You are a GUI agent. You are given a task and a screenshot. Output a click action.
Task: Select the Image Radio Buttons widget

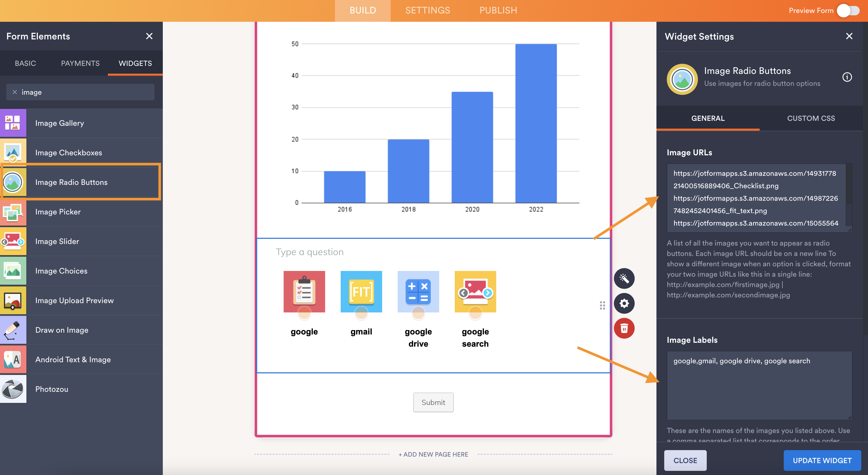(81, 182)
